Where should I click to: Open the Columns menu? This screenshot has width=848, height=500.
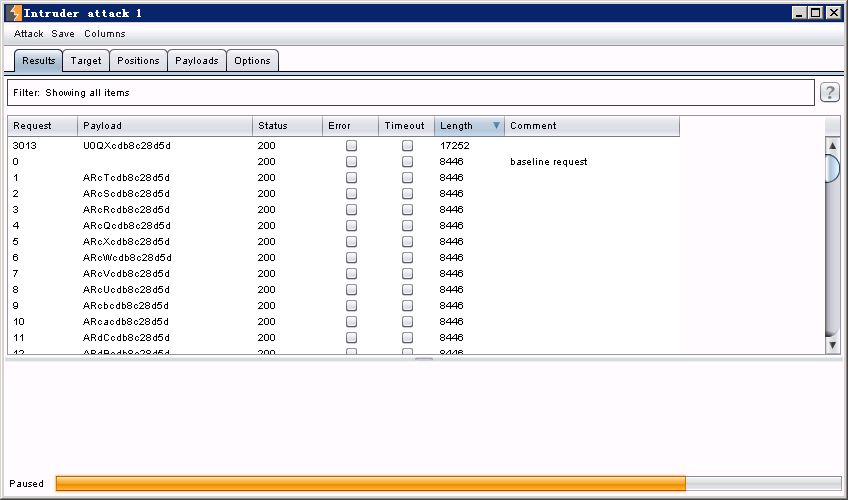coord(105,34)
